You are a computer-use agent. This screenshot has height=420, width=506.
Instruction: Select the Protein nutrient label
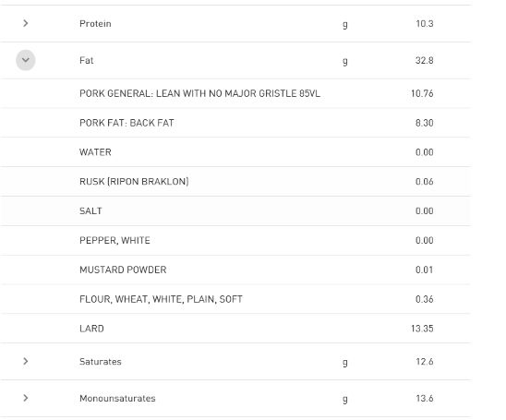pos(95,24)
